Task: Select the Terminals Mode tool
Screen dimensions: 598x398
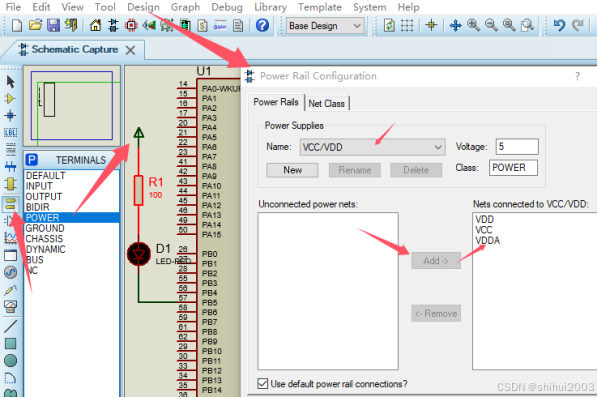Action: [10, 204]
